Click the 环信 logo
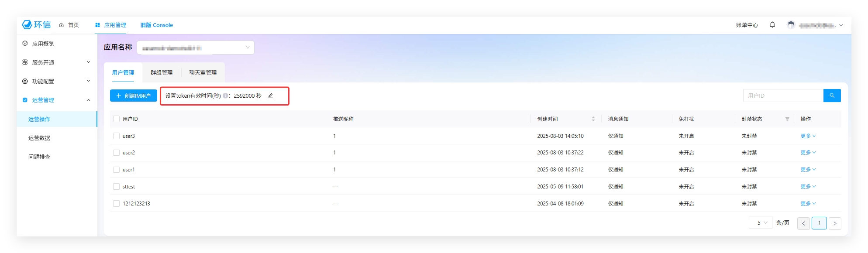This screenshot has height=253, width=868. 37,25
